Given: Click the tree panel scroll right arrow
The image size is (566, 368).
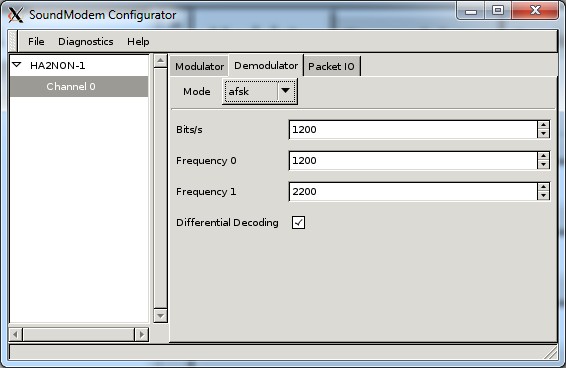Looking at the screenshot, I should [142, 334].
